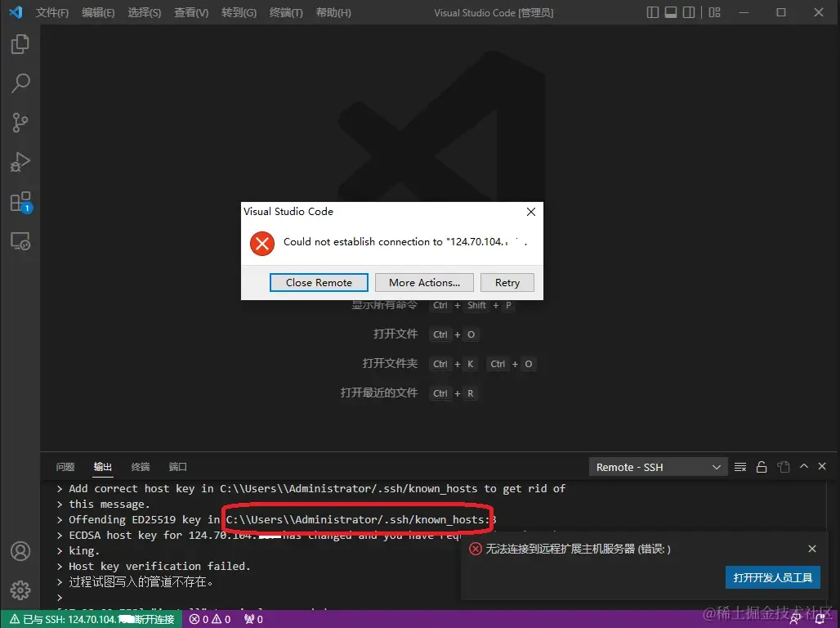The height and width of the screenshot is (628, 840).
Task: Dismiss the 无法连接到远程扩展主机服务器 notification
Action: click(x=812, y=549)
